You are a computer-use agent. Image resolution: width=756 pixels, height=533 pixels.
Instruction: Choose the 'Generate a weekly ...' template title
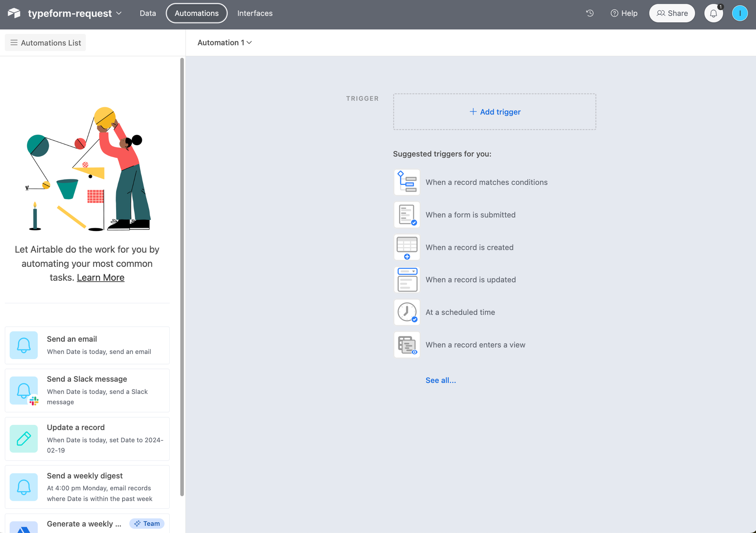click(x=84, y=524)
